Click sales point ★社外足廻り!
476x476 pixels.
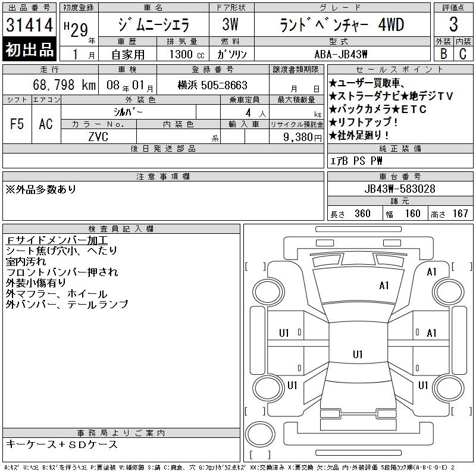tap(359, 135)
